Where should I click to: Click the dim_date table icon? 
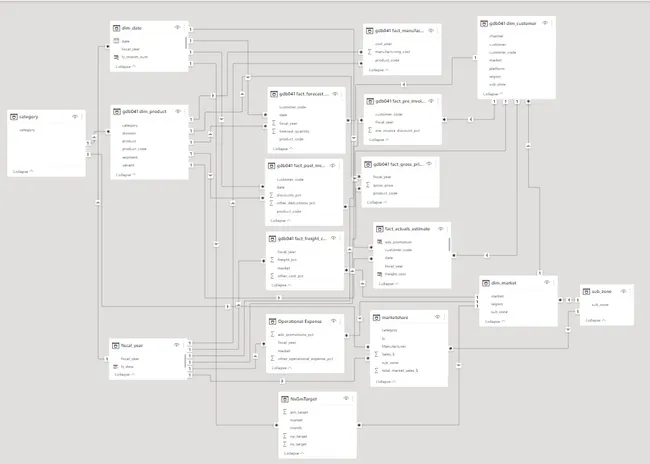tap(116, 28)
